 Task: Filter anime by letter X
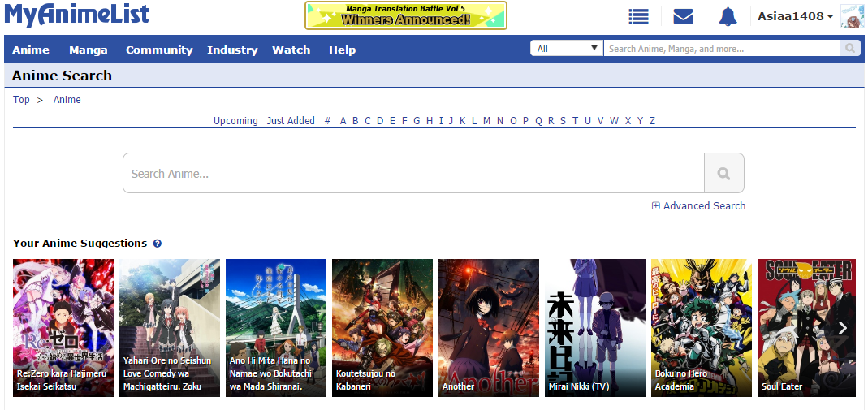click(628, 121)
